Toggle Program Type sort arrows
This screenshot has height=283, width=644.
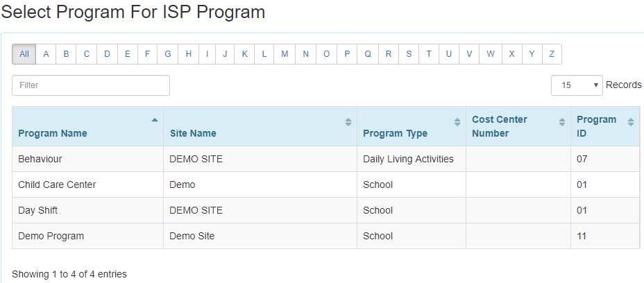coord(457,122)
